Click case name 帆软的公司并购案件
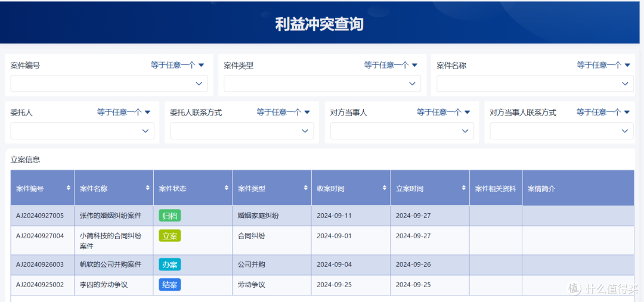This screenshot has width=644, height=302. (x=110, y=264)
